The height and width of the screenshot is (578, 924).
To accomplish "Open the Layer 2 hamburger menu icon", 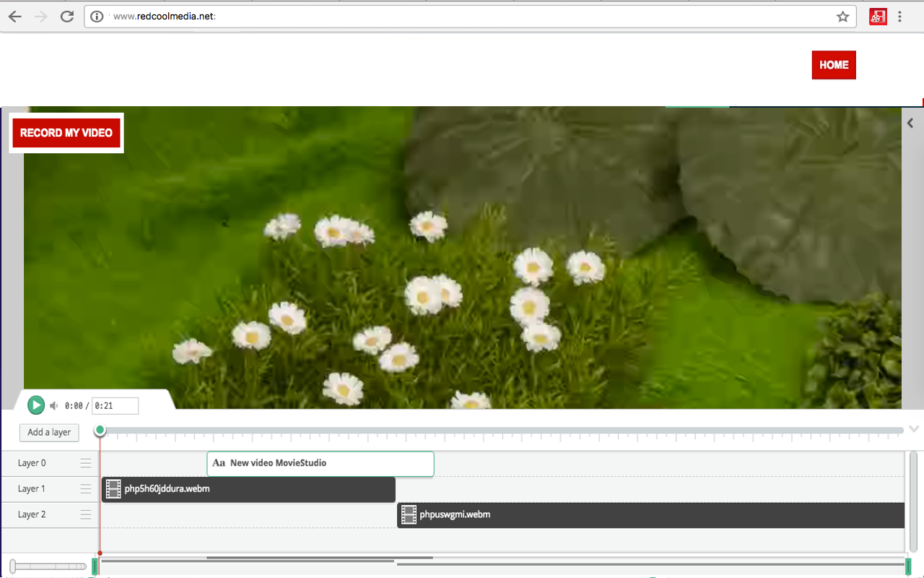I will click(86, 514).
